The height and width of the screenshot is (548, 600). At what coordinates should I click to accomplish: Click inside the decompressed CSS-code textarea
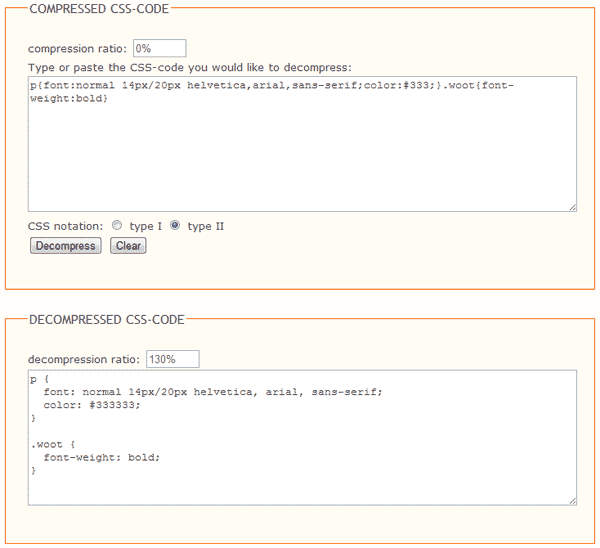pyautogui.click(x=302, y=437)
